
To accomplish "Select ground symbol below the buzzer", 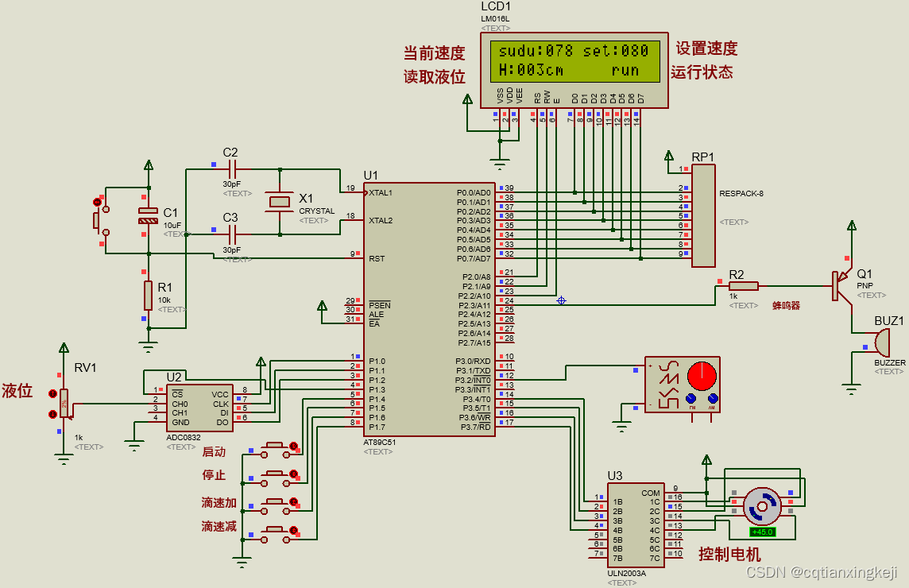I will (x=851, y=389).
